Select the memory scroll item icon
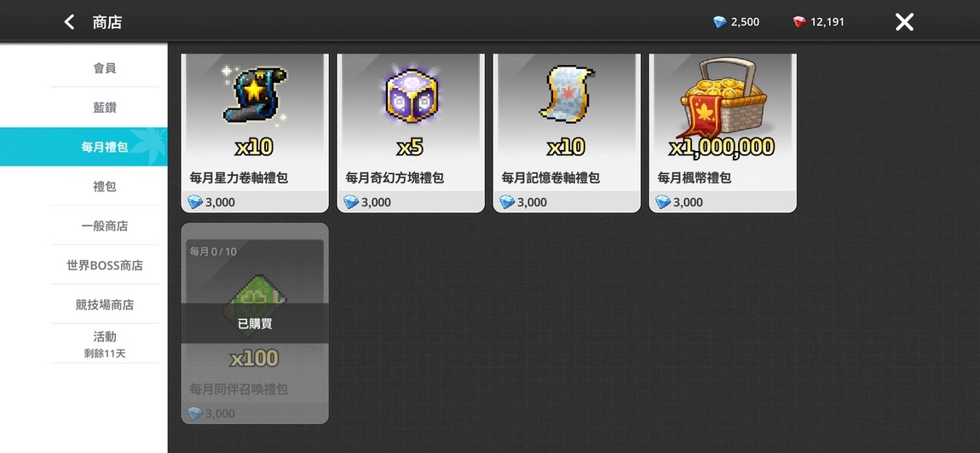 pos(567,94)
